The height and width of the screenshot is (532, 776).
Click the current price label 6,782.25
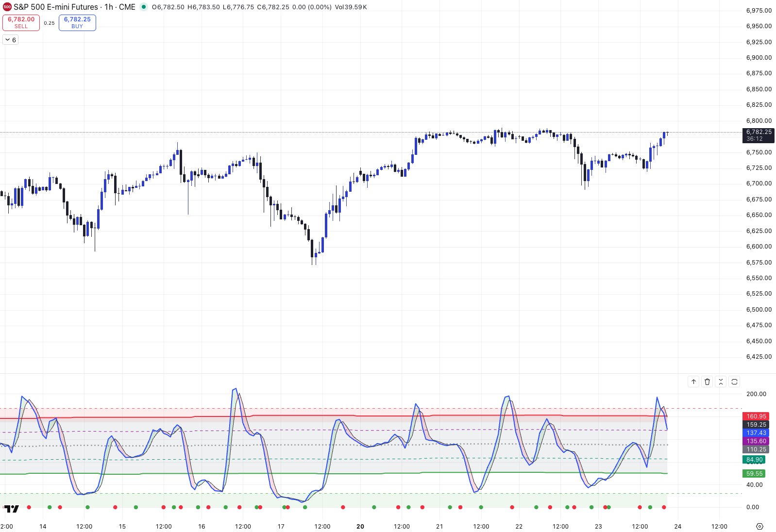(x=759, y=132)
